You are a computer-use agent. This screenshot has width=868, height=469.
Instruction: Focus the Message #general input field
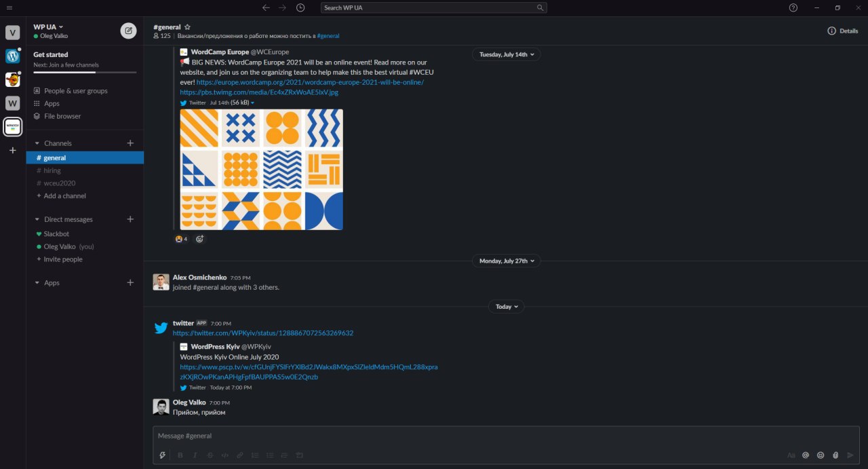click(506, 436)
